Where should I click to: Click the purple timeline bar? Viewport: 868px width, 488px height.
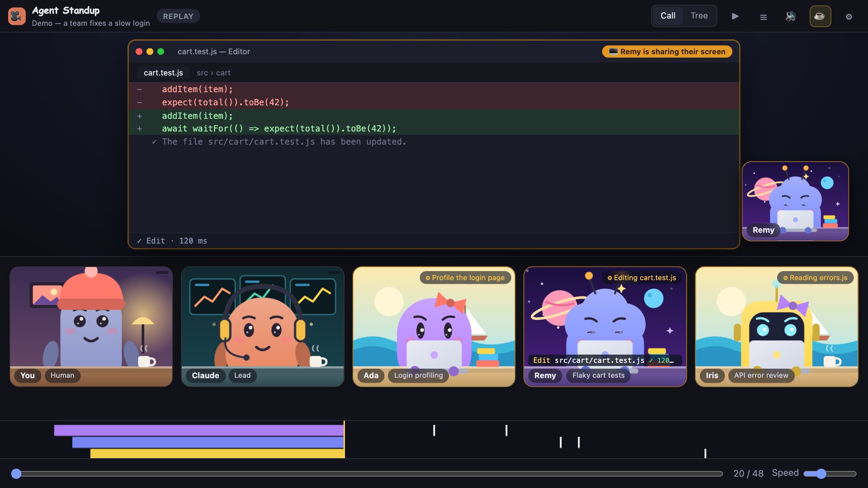[x=199, y=430]
